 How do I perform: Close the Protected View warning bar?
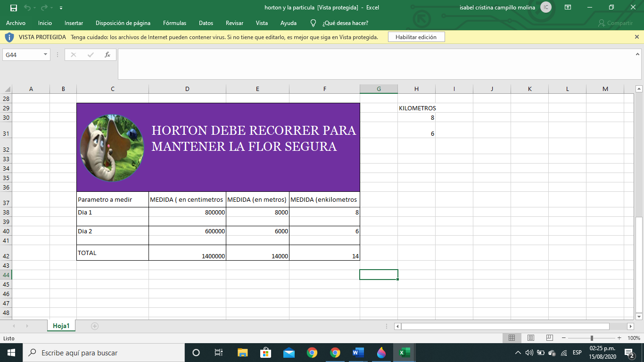pos(637,37)
